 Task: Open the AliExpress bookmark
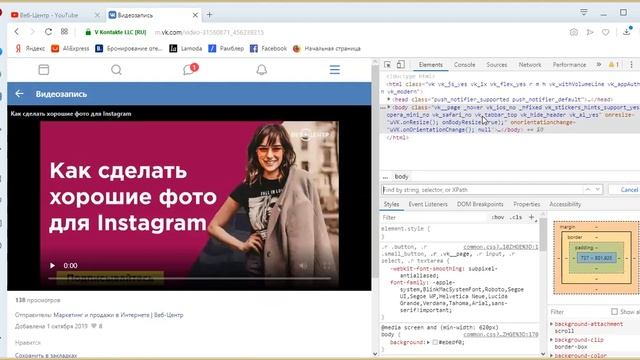point(70,48)
